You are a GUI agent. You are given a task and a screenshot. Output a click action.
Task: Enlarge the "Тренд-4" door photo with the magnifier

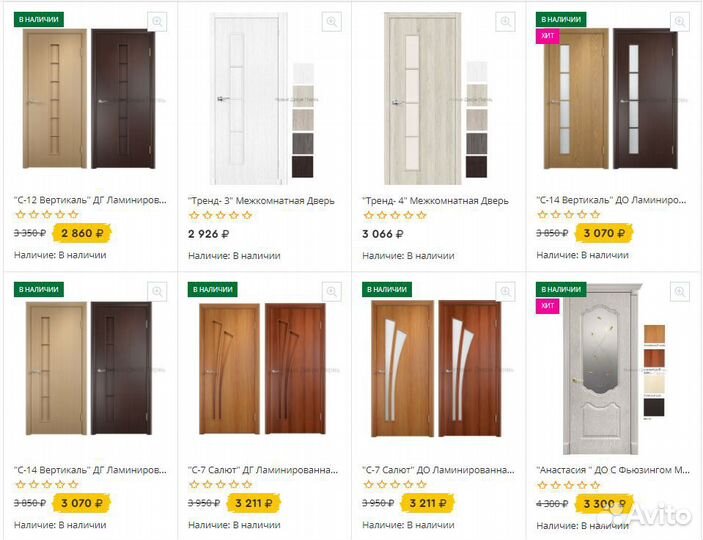pyautogui.click(x=505, y=21)
